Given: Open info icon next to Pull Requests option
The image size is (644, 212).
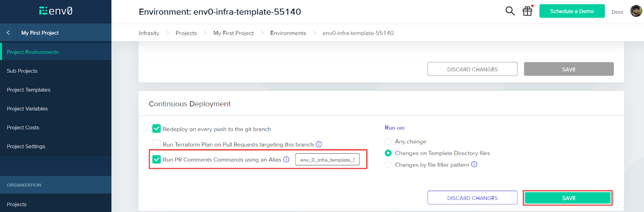Looking at the screenshot, I should click(x=319, y=144).
